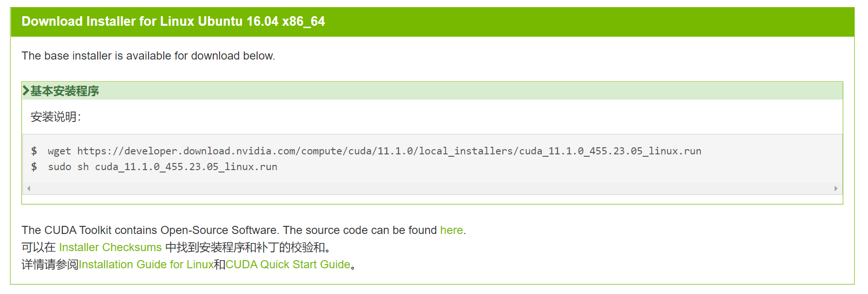Click the 'sudo sh' command line
Image resolution: width=868 pixels, height=294 pixels.
coord(162,167)
